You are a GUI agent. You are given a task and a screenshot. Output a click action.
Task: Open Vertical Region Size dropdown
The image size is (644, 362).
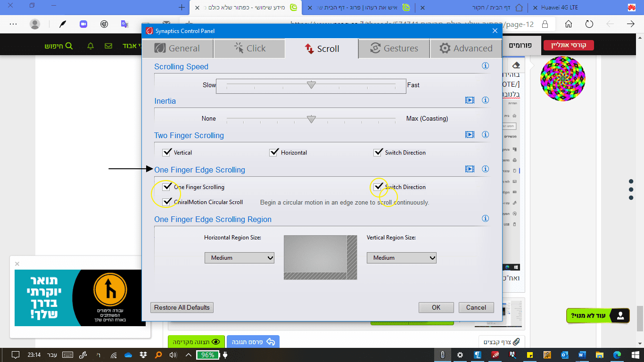[x=402, y=258]
